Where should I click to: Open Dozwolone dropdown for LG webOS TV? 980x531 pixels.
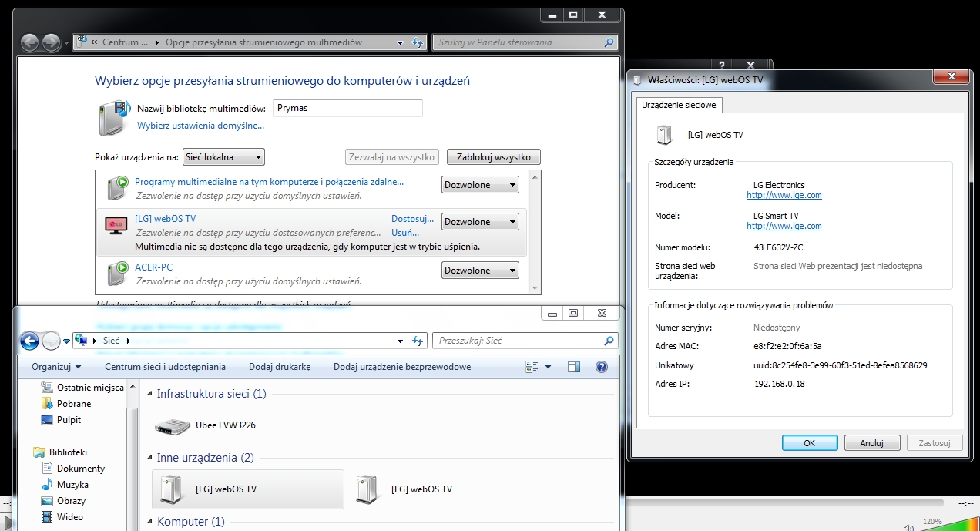click(x=480, y=222)
